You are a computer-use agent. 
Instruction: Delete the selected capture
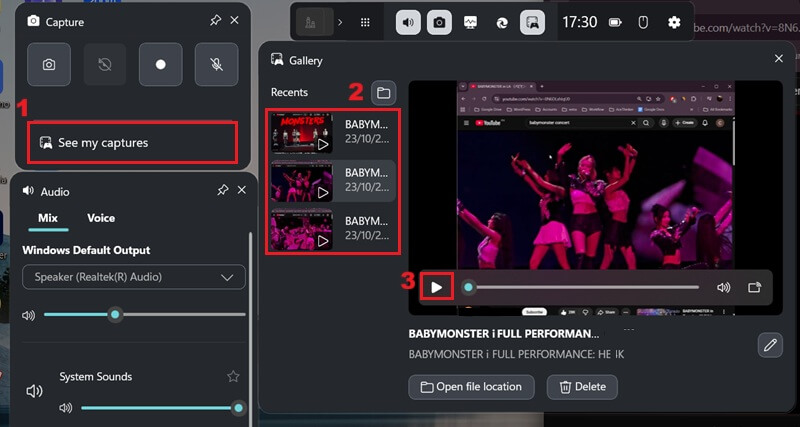(x=582, y=387)
